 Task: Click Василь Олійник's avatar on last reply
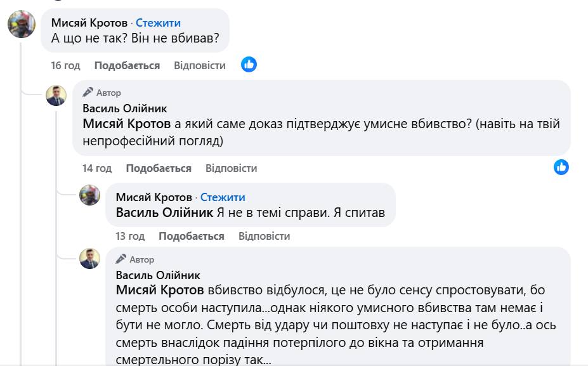[x=89, y=258]
